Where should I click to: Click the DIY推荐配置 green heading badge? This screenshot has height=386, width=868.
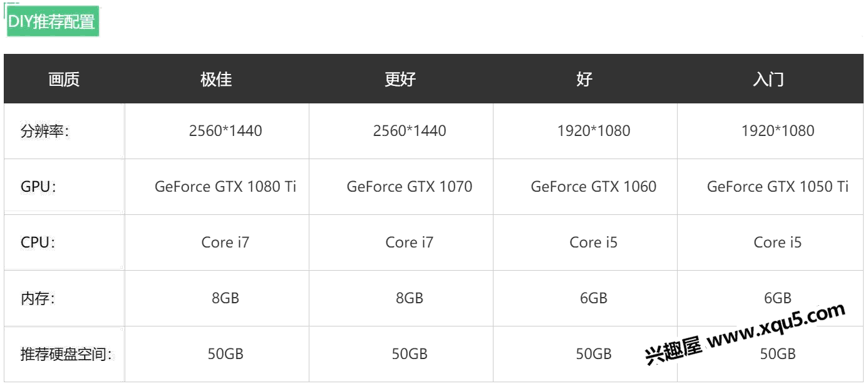tap(53, 21)
